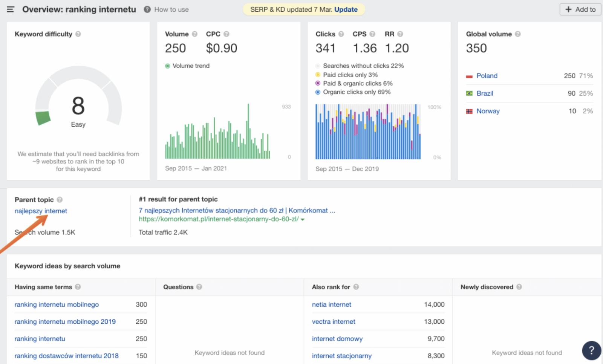Screen dimensions: 603x364
Task: Open the najlepszy internet parent topic
Action: point(40,211)
